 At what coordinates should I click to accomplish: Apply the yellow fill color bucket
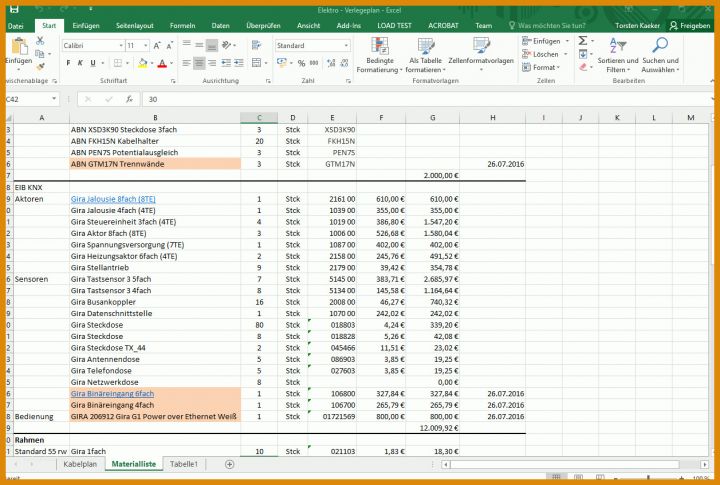coord(142,63)
